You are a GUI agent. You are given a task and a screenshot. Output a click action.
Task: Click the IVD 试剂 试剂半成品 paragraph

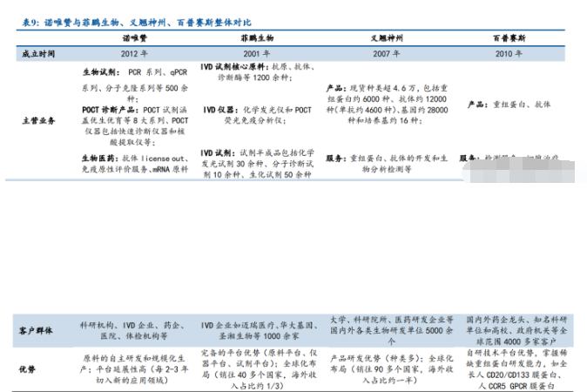(257, 164)
